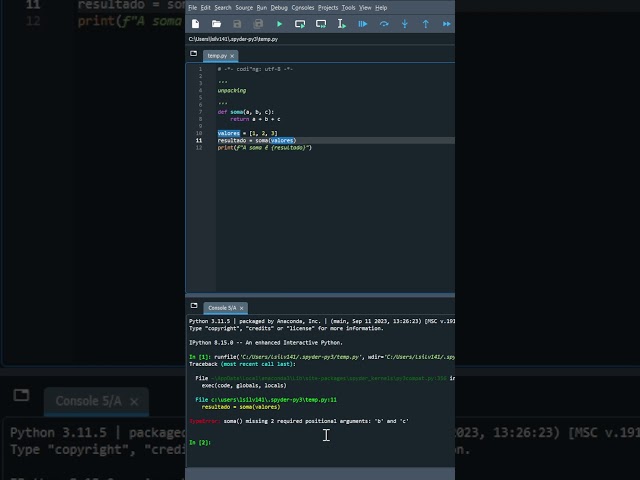Viewport: 640px width, 480px height.
Task: Click the TypeError message line in console
Action: [299, 421]
